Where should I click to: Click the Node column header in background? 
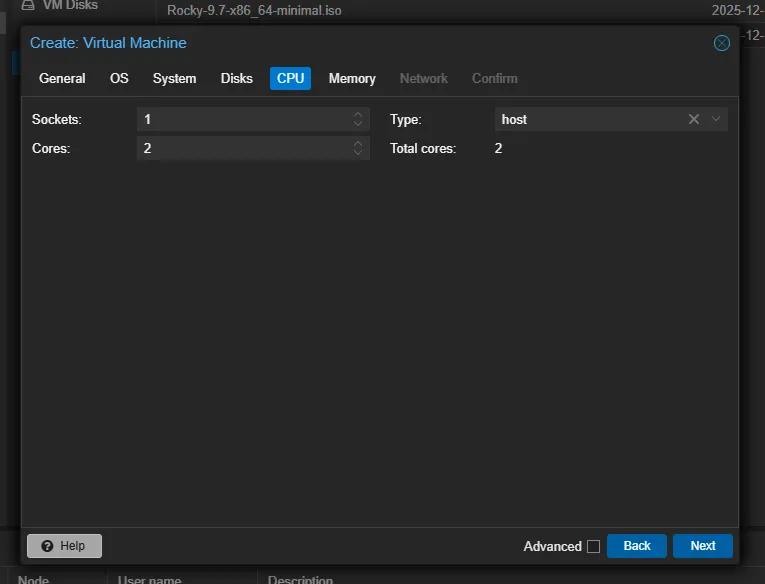pos(33,579)
